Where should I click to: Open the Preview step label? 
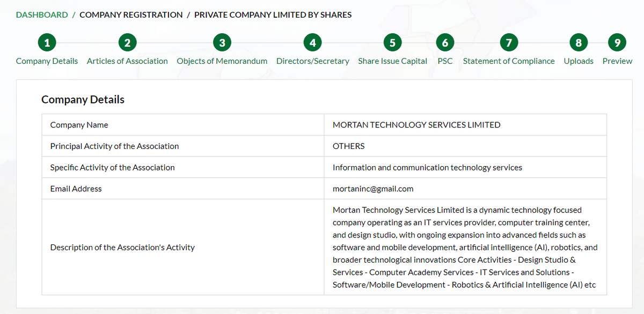(x=617, y=61)
